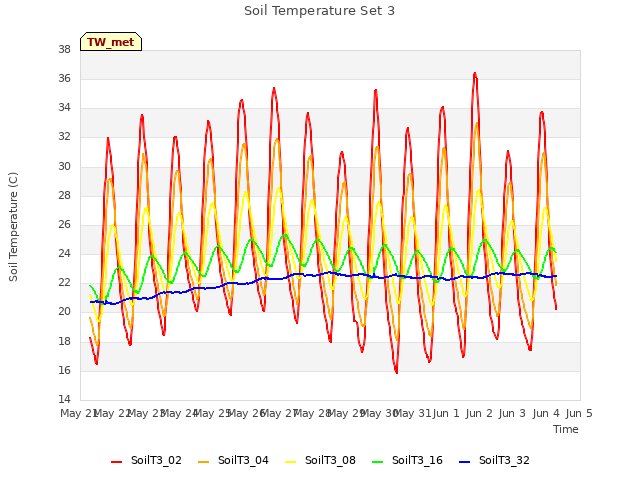This screenshot has height=480, width=640.
Task: Click the 28 y-axis tick label
Action: pyautogui.click(x=64, y=195)
